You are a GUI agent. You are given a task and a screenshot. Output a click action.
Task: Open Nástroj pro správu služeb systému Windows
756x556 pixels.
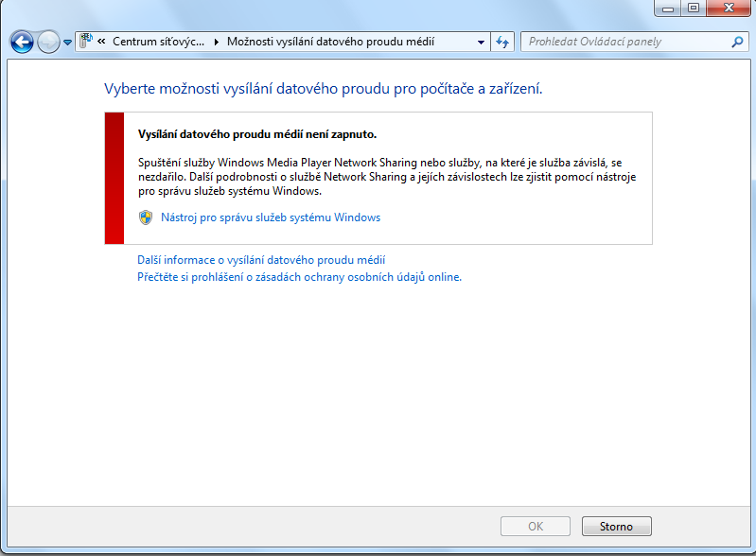[271, 217]
